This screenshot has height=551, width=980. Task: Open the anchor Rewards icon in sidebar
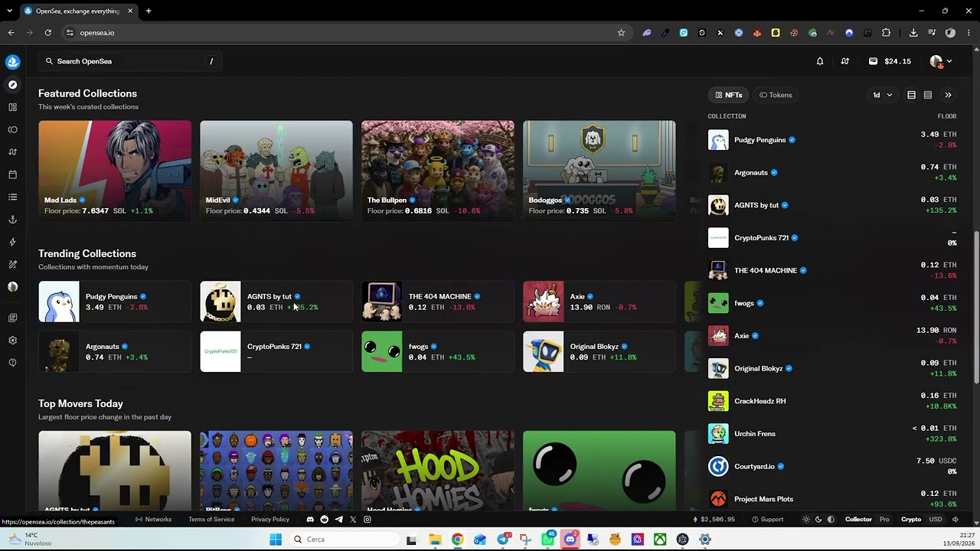click(12, 220)
